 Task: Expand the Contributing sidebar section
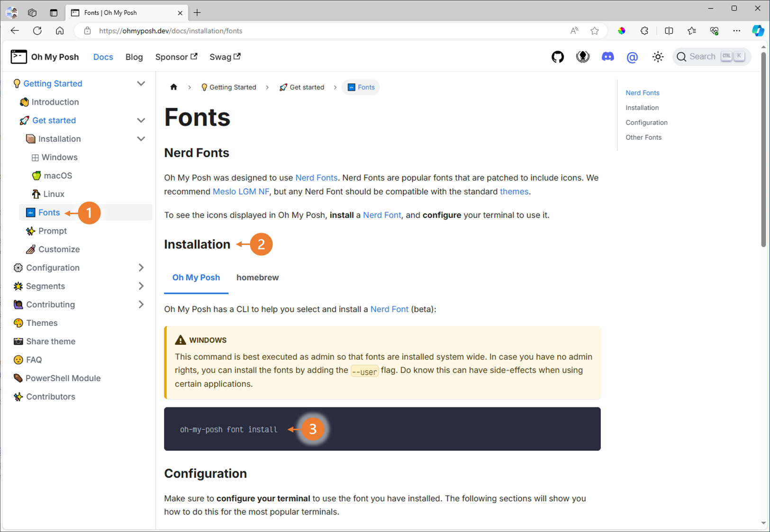pyautogui.click(x=141, y=305)
